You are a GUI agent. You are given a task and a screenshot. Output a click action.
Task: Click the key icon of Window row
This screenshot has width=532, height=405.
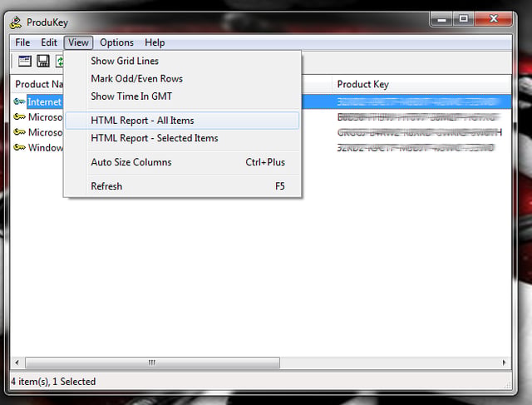(x=19, y=148)
